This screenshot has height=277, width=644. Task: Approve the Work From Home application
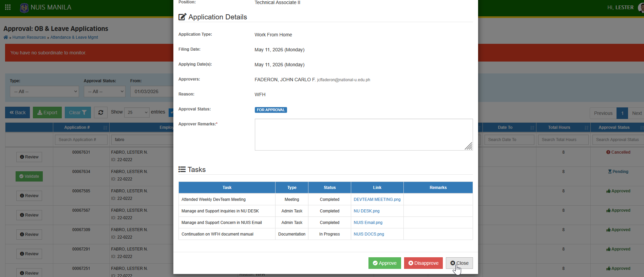385,263
